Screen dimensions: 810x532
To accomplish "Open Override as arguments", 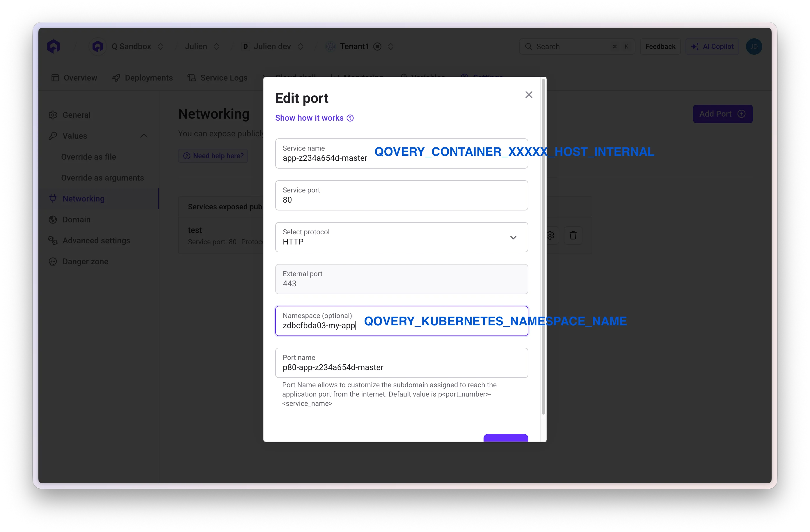I will [102, 178].
